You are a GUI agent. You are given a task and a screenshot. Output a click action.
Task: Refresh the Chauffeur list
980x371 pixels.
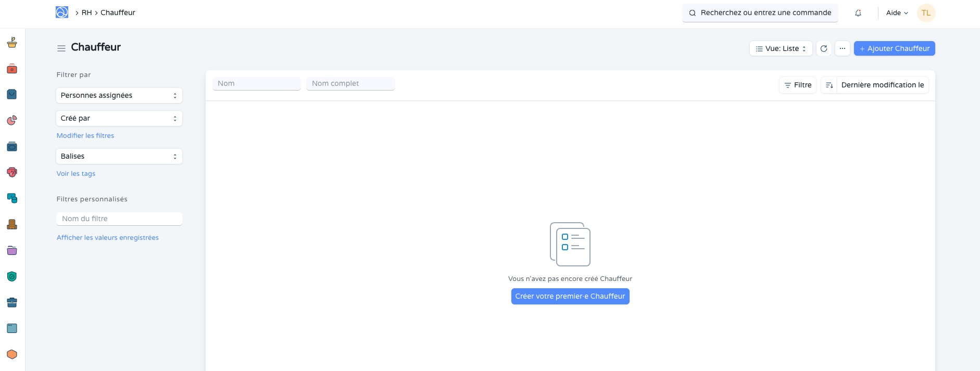coord(824,48)
